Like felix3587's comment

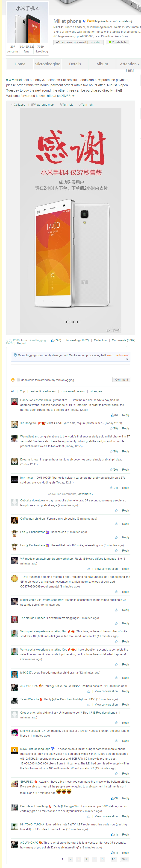click(x=116, y=678)
